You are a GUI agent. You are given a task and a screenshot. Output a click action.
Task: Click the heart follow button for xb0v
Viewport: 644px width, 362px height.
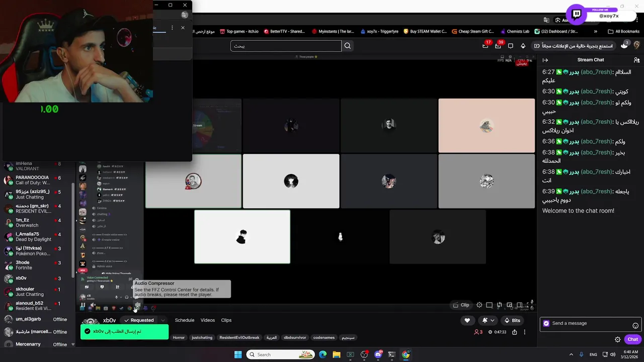coord(467,320)
